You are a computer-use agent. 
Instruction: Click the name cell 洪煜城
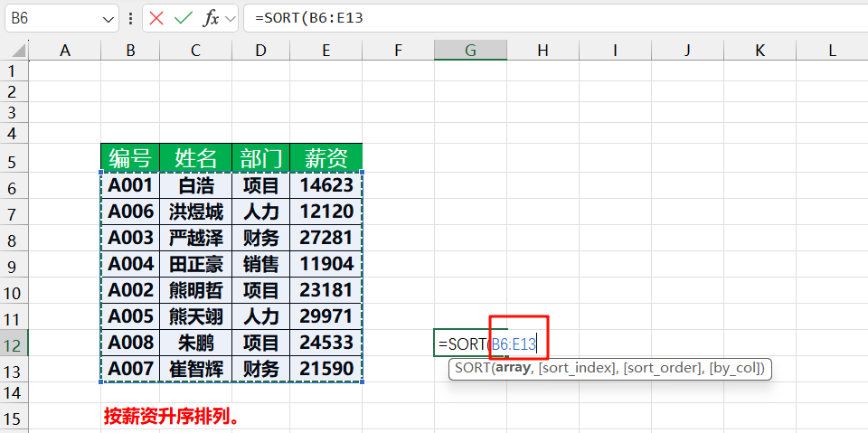[x=195, y=211]
